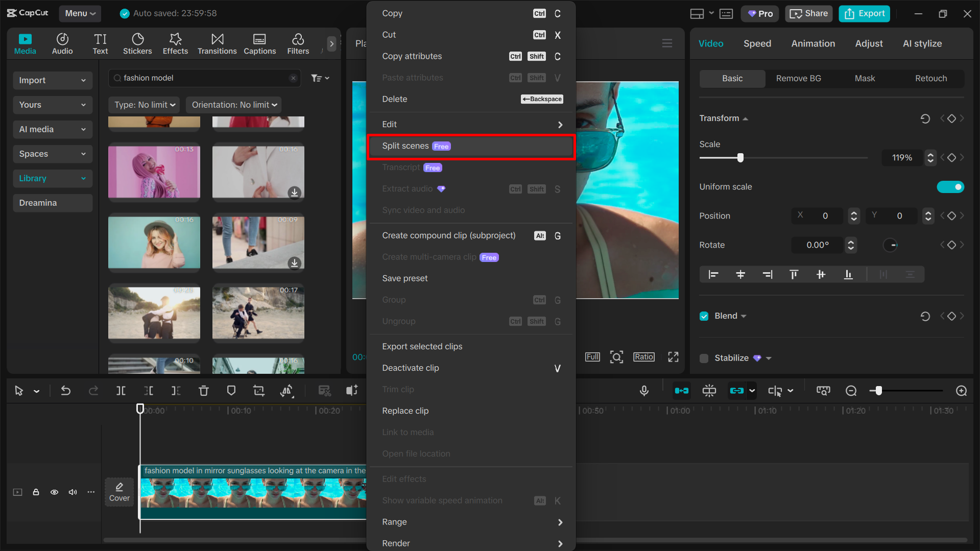This screenshot has height=551, width=980.
Task: Crop the clip using the crop toolbar icon
Action: (258, 391)
